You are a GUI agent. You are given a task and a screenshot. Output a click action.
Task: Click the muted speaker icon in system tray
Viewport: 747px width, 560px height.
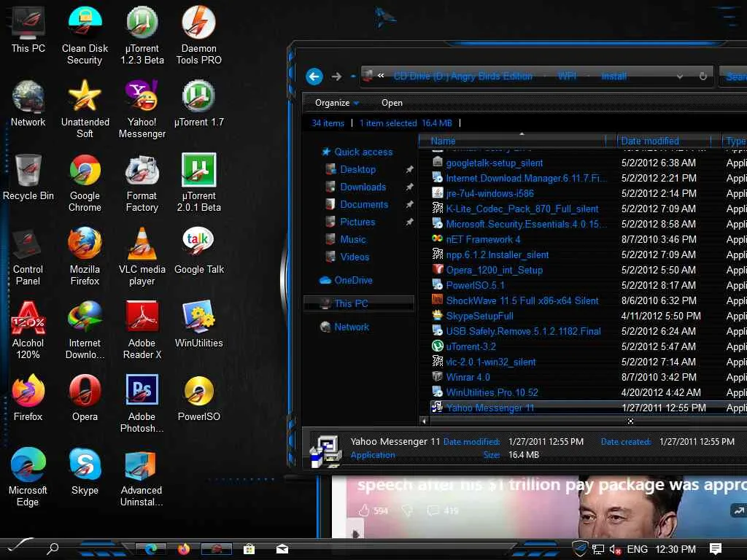click(615, 549)
